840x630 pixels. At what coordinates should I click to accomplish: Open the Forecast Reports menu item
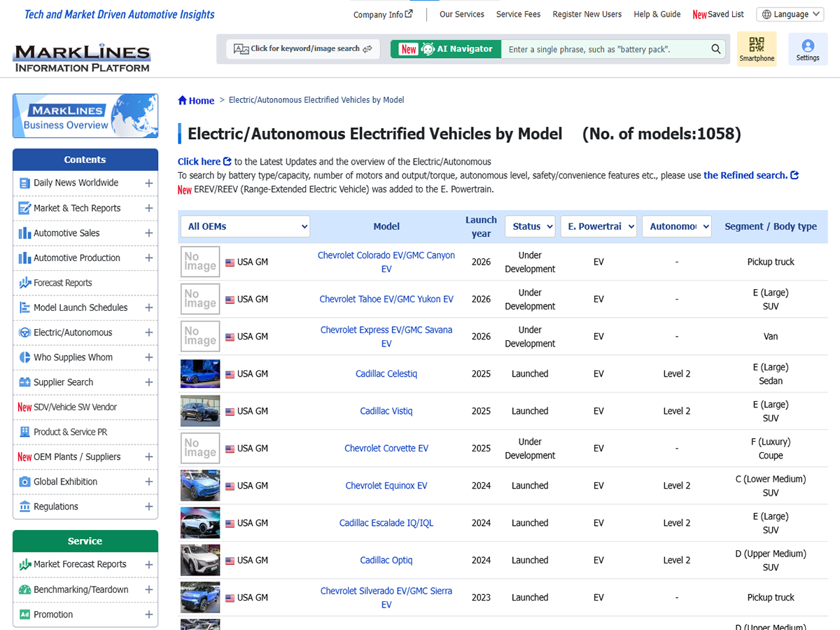[x=63, y=283]
